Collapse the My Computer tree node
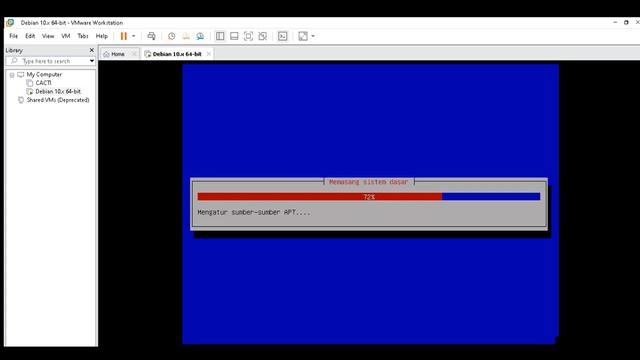Screen dimensions: 640x360 [x=12, y=75]
